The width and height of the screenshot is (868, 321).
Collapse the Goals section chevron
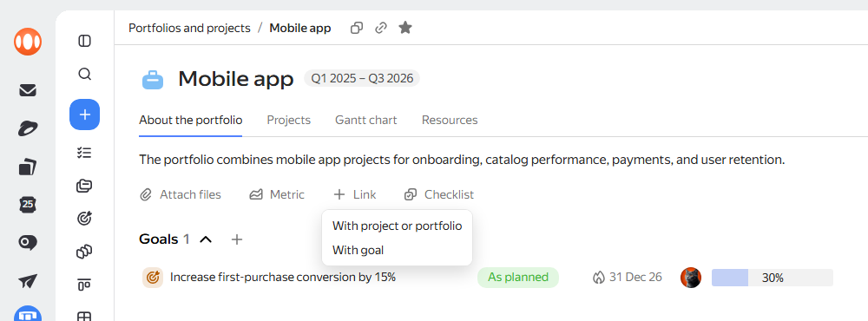tap(206, 239)
